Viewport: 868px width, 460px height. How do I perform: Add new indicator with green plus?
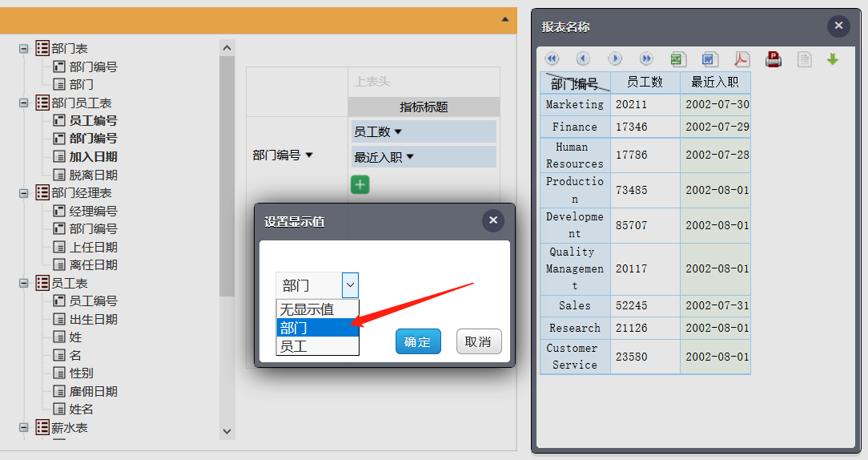click(360, 184)
